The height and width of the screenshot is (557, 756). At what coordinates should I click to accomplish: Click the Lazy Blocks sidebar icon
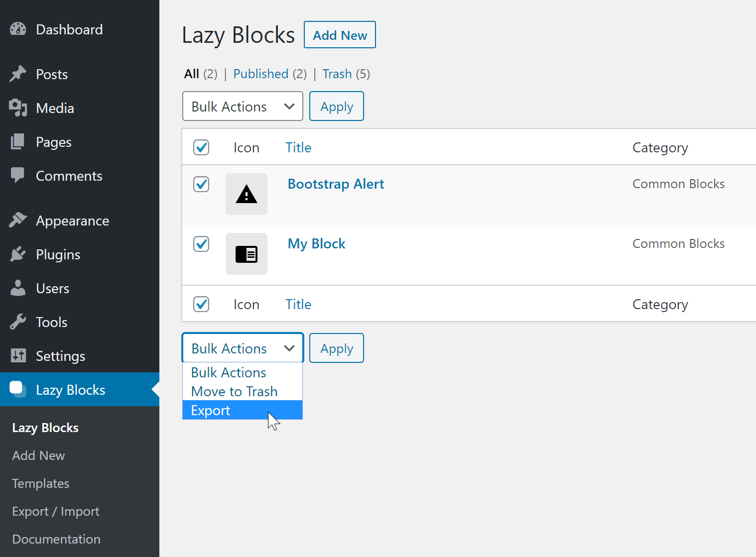pyautogui.click(x=18, y=389)
